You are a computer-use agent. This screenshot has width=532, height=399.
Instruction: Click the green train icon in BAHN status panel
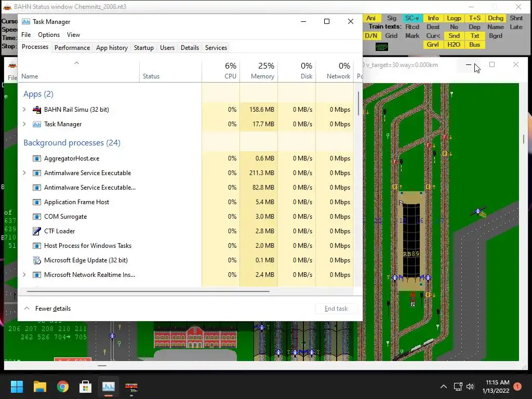tap(382, 47)
